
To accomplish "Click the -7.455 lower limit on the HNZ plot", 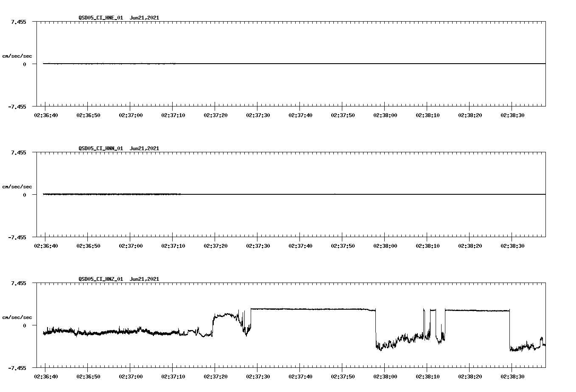I will click(17, 368).
